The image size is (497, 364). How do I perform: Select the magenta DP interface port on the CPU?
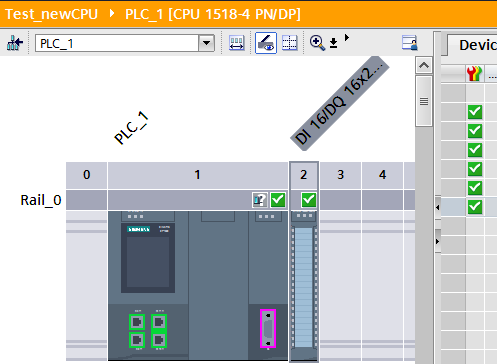[x=268, y=329]
